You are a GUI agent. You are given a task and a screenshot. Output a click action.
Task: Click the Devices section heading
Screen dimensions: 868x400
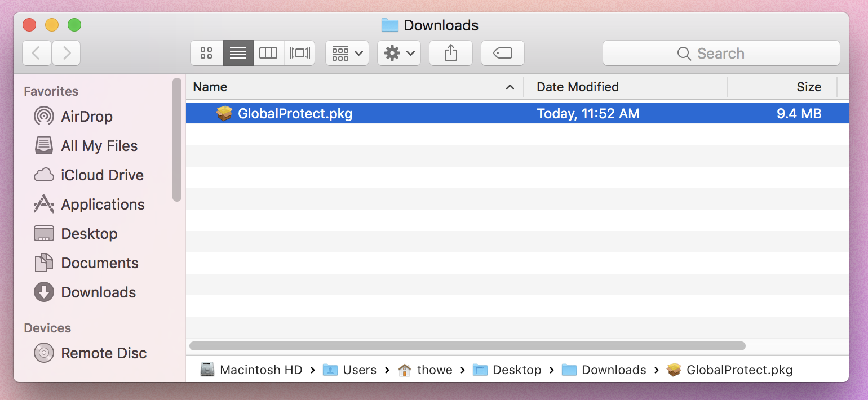click(x=47, y=328)
